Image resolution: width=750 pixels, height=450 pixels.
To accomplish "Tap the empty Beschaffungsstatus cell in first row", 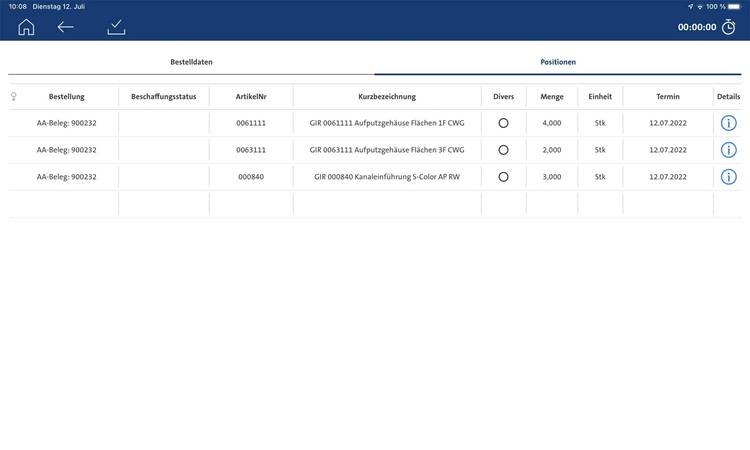I will click(163, 123).
